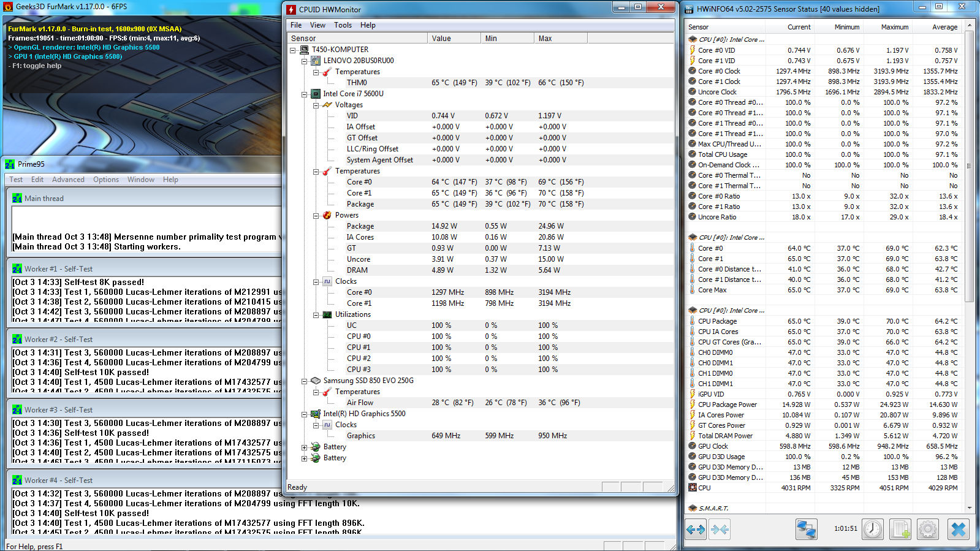Collapse the Intel Core i7 5600U node
Screen dimensions: 980x551
[305, 94]
